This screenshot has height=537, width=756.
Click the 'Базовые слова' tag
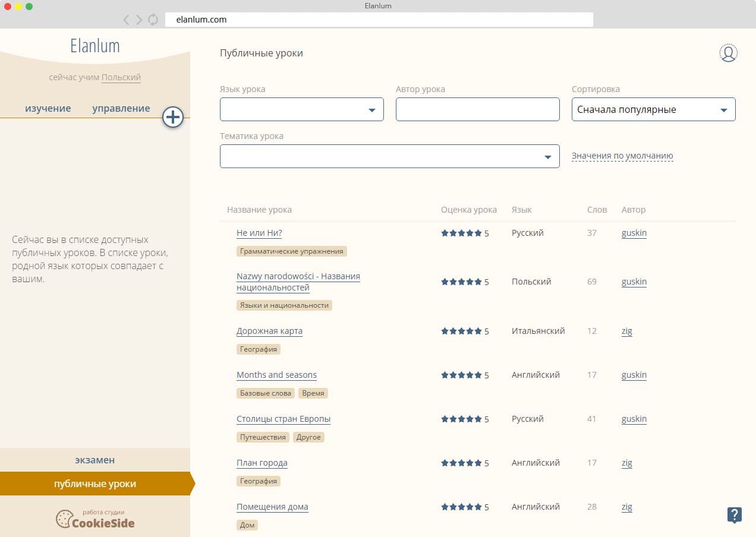(x=266, y=393)
